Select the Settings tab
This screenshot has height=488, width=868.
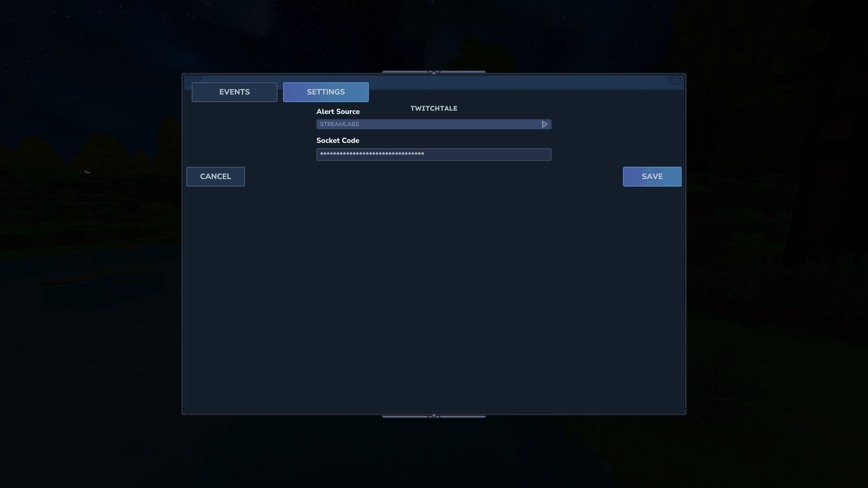point(325,92)
